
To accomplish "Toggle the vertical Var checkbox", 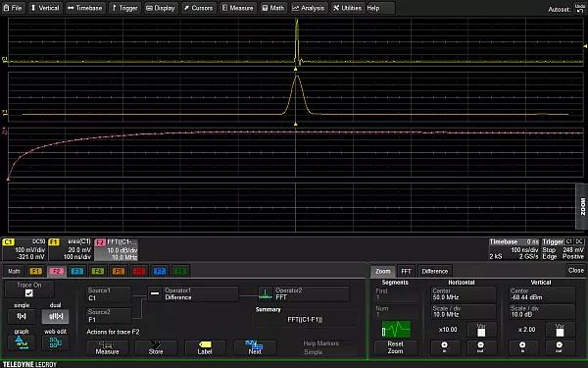I will 560,333.
